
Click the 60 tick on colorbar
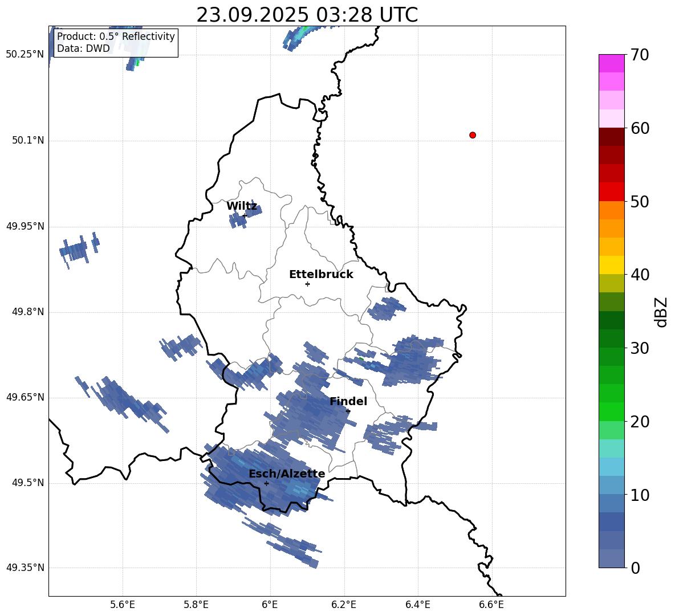(x=640, y=128)
